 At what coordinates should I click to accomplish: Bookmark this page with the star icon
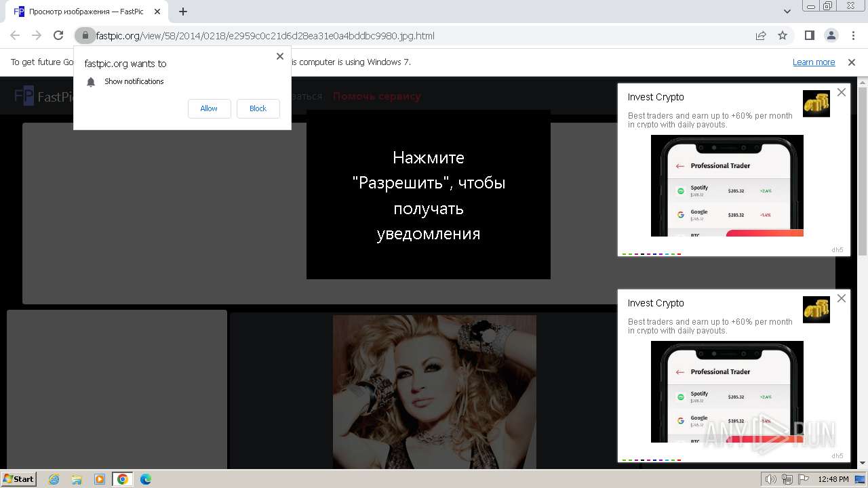783,36
